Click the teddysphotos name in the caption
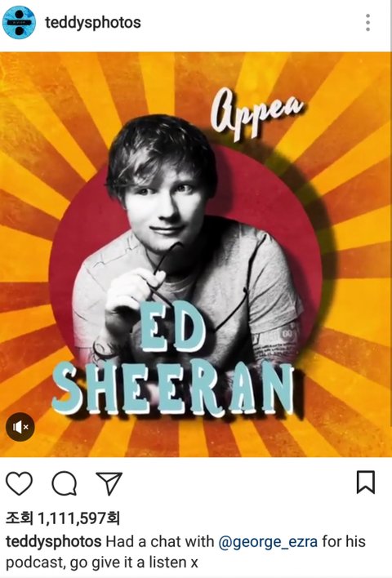Screen dimensions: 392x578 [x=53, y=541]
